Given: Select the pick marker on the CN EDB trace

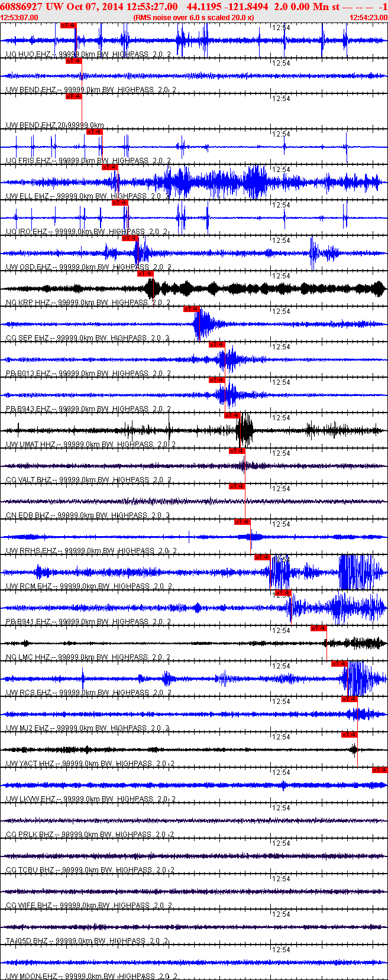Looking at the screenshot, I should coord(237,486).
